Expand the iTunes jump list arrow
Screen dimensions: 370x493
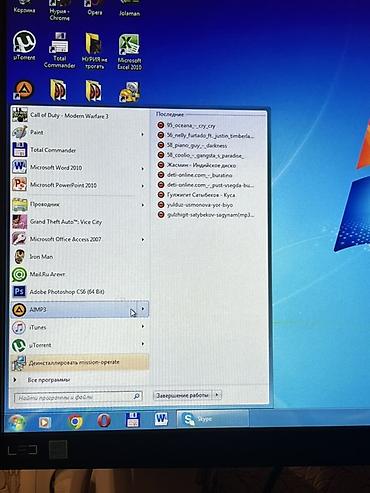143,326
